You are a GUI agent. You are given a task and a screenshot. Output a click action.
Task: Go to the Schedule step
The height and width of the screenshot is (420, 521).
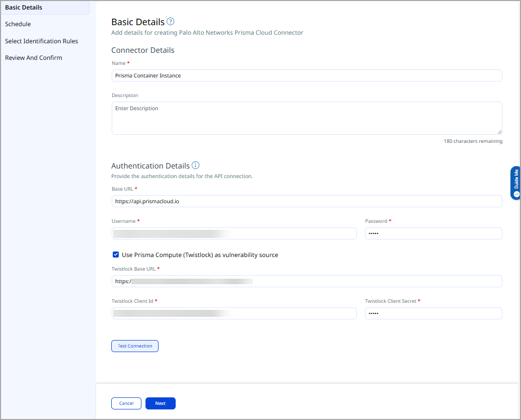pos(18,24)
